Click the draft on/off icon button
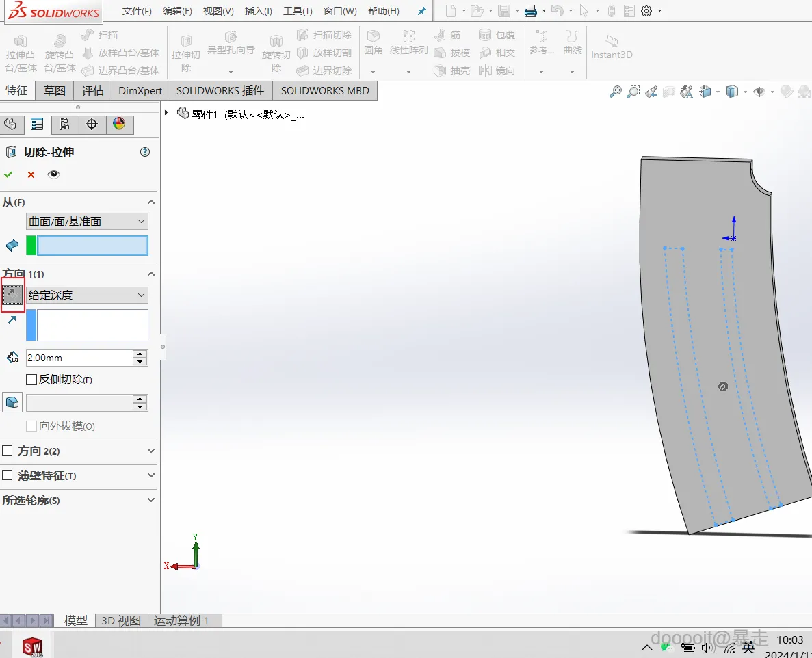 12,402
